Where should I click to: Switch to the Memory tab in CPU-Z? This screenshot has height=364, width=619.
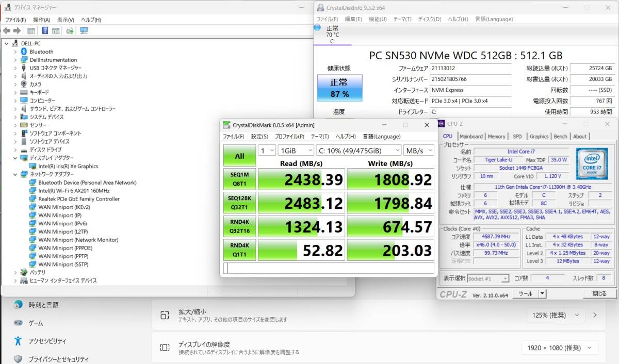496,137
